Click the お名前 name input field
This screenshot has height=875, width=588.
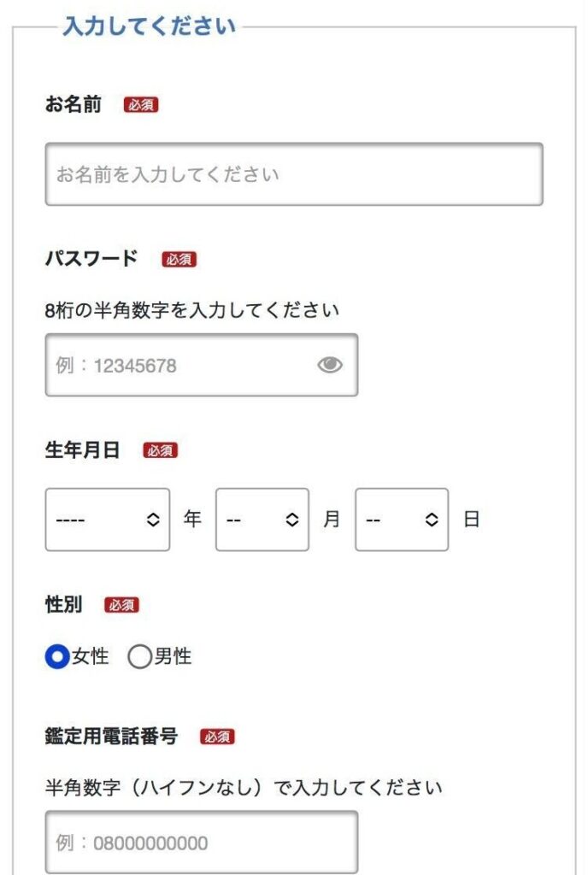(293, 174)
